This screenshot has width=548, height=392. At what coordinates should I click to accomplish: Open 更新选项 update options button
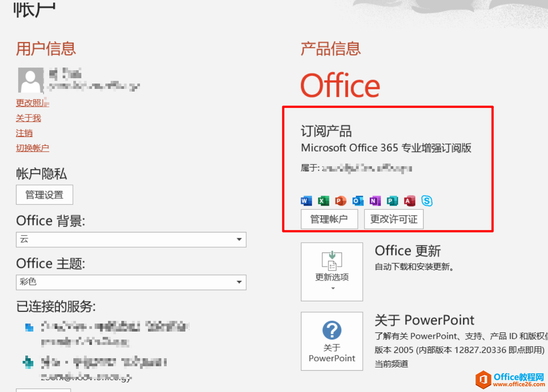coord(332,272)
